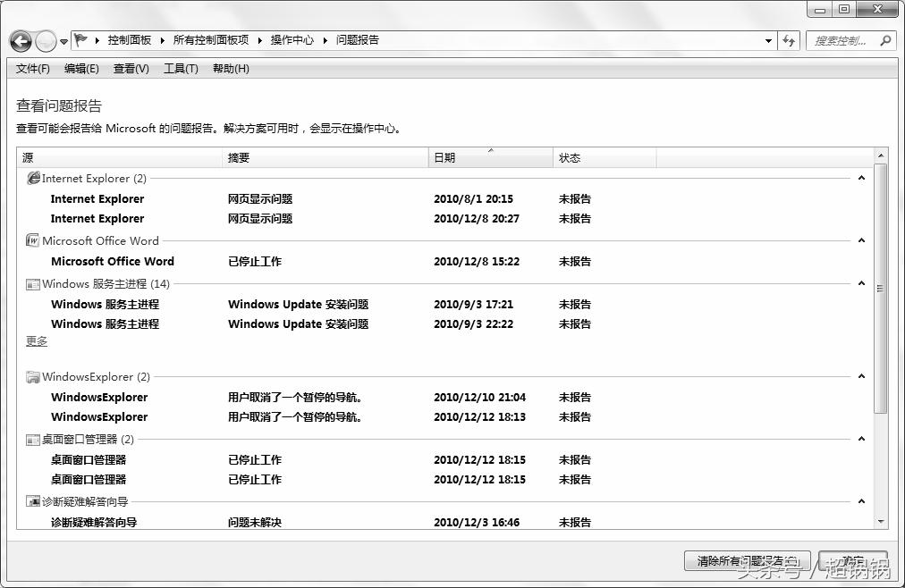Click the search magnifier icon
The image size is (905, 588).
[x=884, y=40]
